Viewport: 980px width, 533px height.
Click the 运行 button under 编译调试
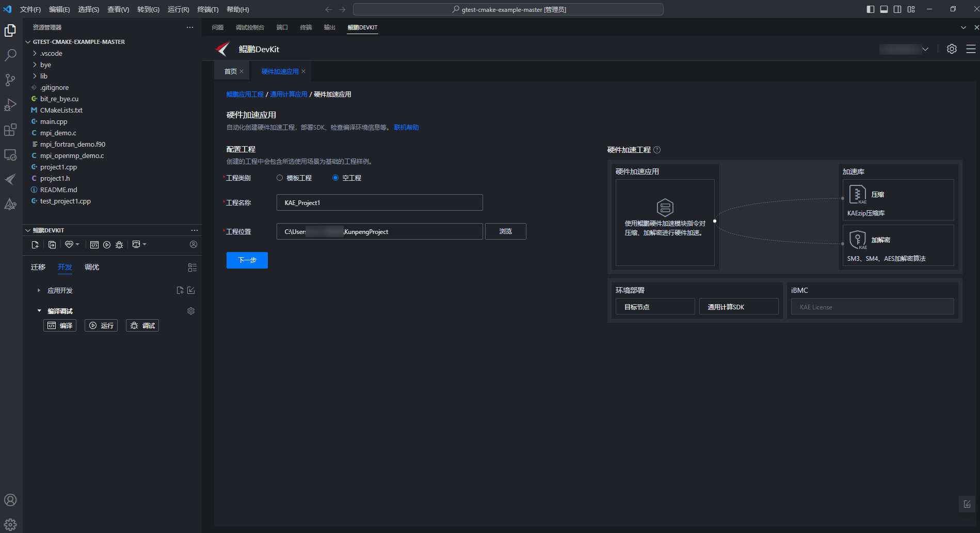(x=101, y=325)
